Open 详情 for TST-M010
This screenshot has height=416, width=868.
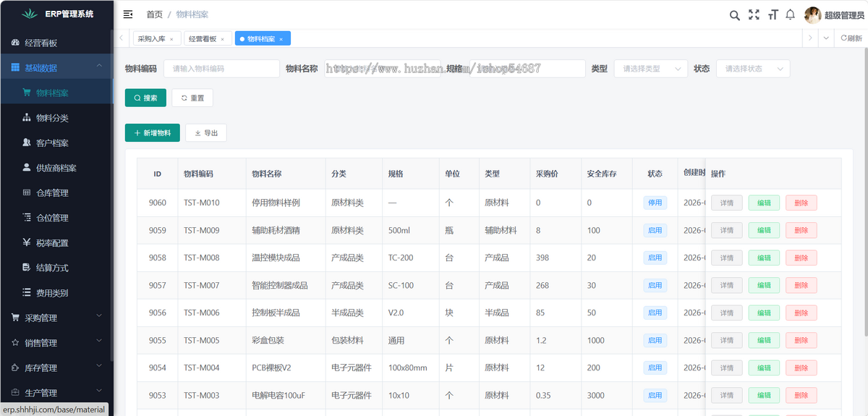[x=726, y=203]
